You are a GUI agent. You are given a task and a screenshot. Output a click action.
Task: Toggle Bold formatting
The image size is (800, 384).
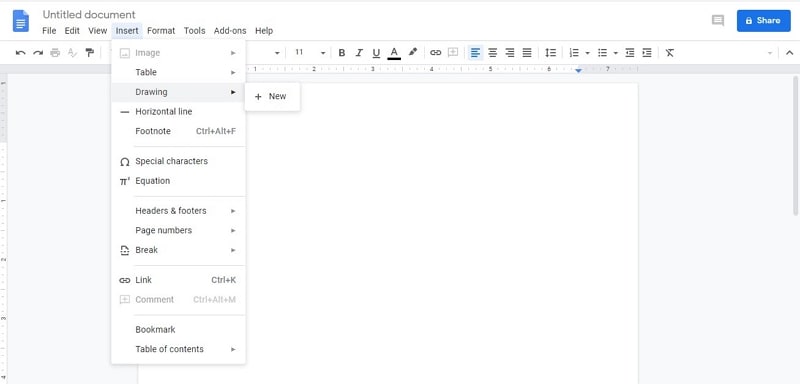click(x=342, y=53)
